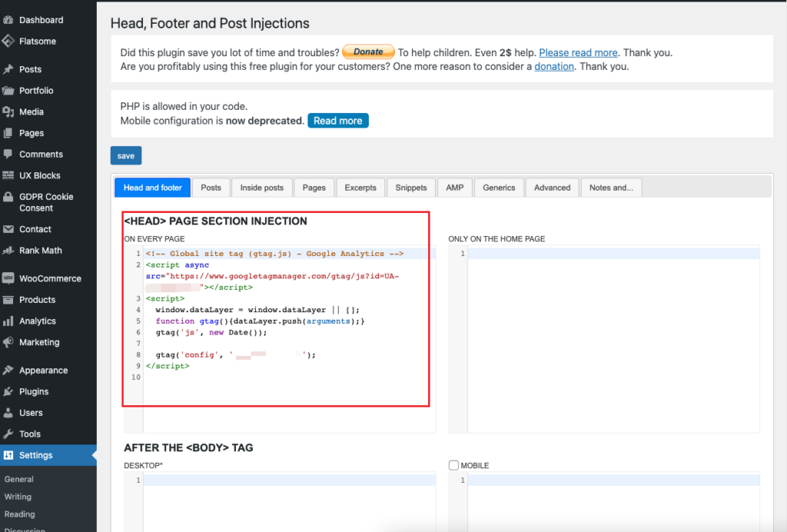This screenshot has height=532, width=787.
Task: Switch to the Snippets tab
Action: 411,188
